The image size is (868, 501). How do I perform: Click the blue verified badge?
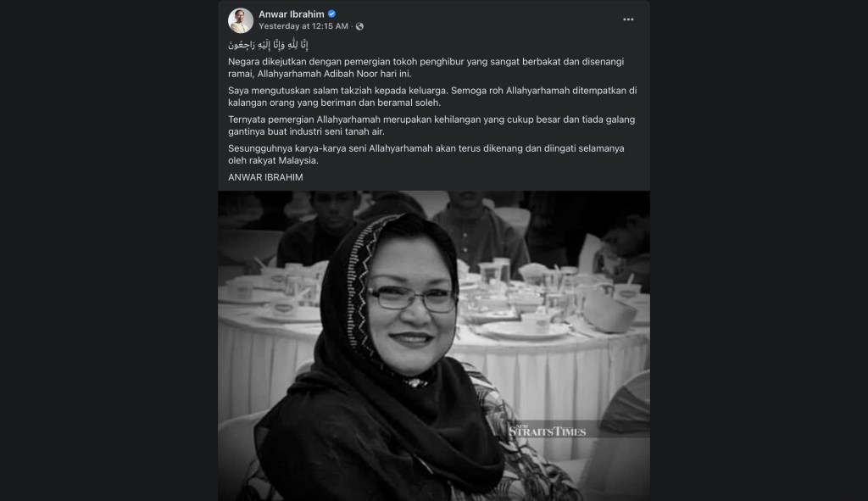coord(331,14)
